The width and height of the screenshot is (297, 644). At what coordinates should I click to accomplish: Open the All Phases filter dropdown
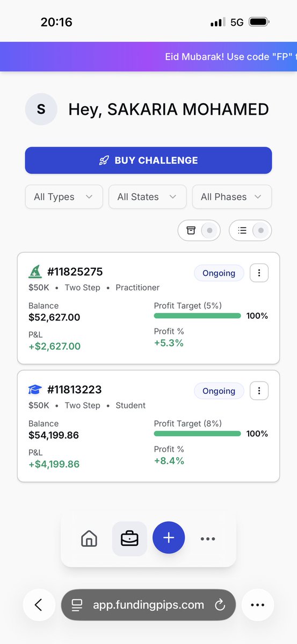tap(232, 197)
